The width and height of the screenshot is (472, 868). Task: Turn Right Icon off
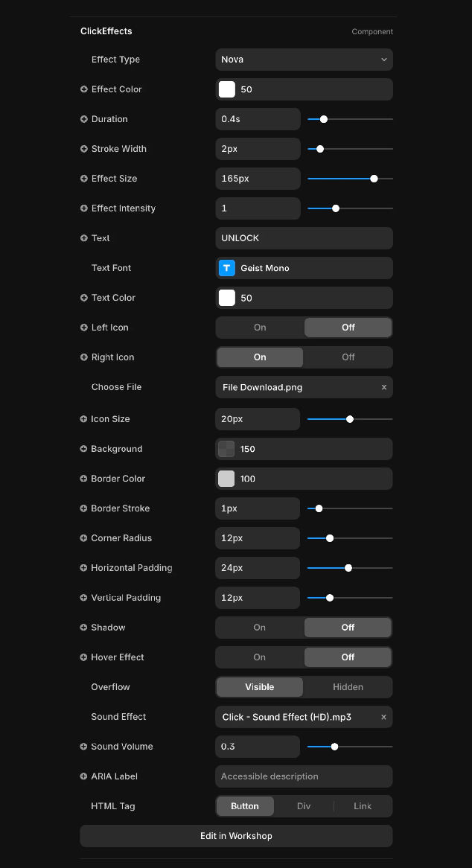[348, 357]
